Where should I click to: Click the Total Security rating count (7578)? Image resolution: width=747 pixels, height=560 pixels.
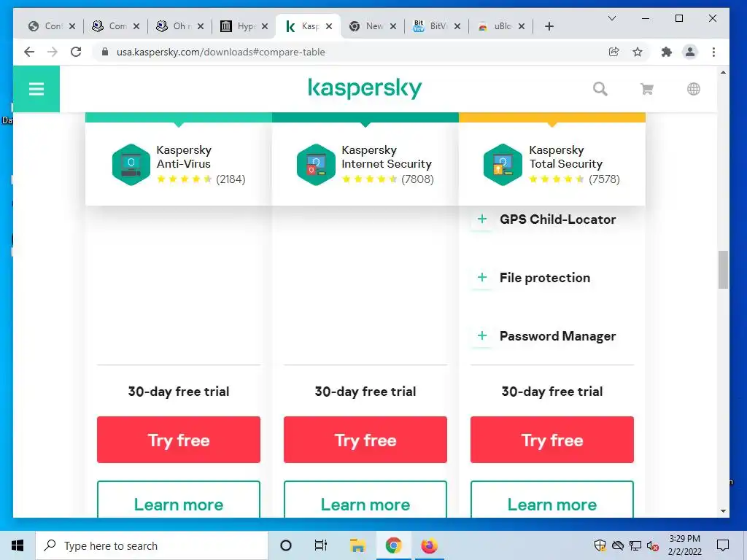tap(604, 179)
